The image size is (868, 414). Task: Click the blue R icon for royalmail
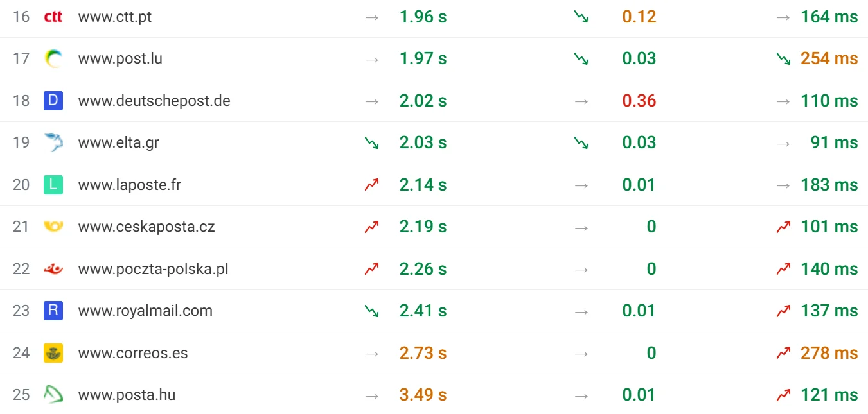53,311
